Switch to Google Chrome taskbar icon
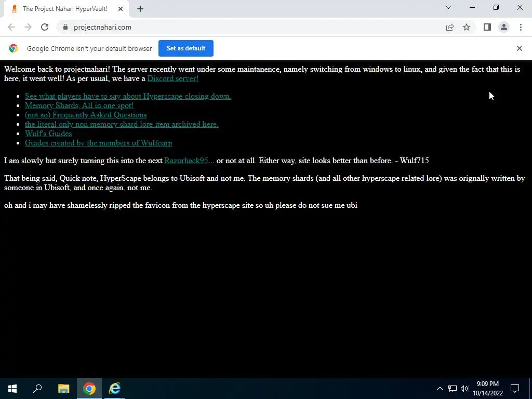Screen dimensions: 532x399 (x=89, y=389)
